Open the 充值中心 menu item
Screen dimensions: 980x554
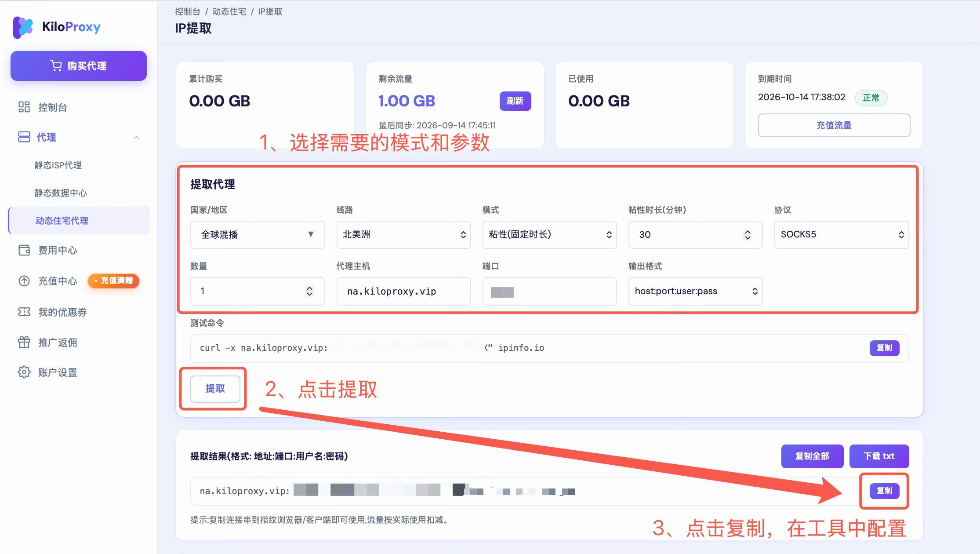58,281
